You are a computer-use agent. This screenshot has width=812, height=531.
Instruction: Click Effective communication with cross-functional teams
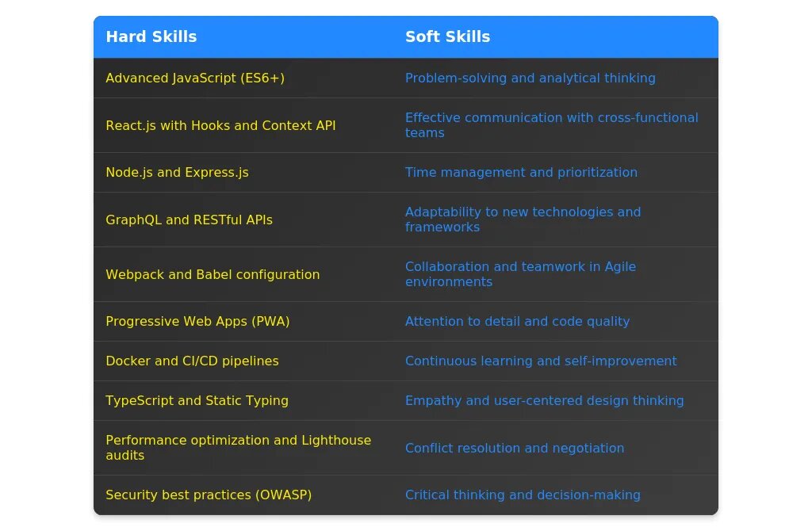pos(552,125)
